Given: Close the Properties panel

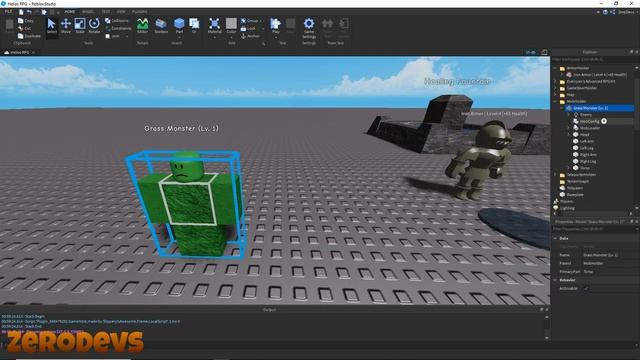Looking at the screenshot, I should (x=637, y=222).
